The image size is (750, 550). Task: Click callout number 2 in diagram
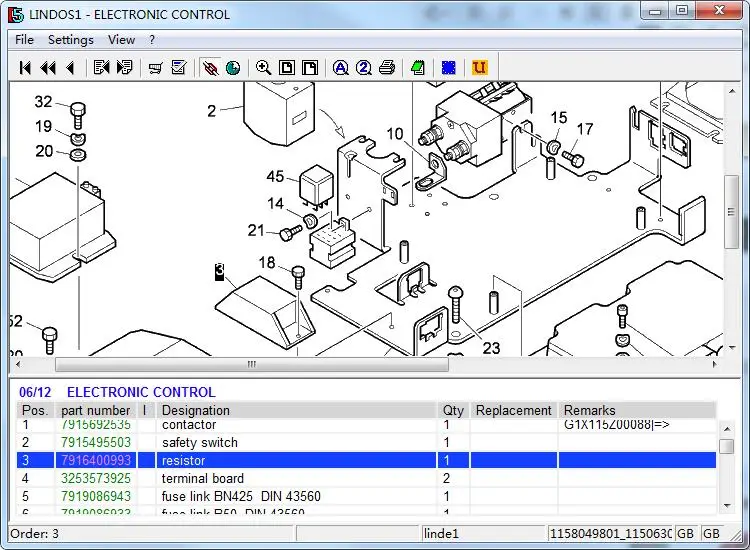(211, 111)
